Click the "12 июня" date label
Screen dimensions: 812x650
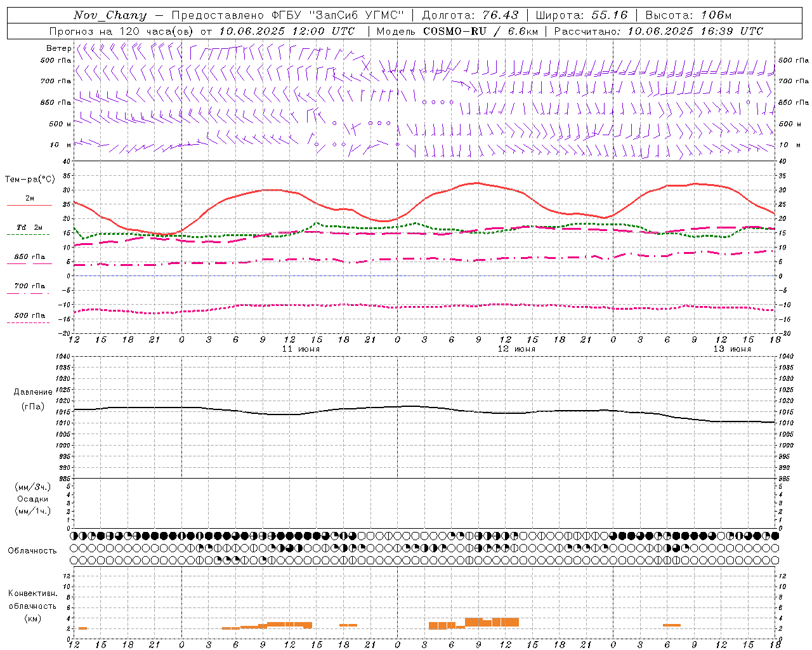[x=516, y=349]
